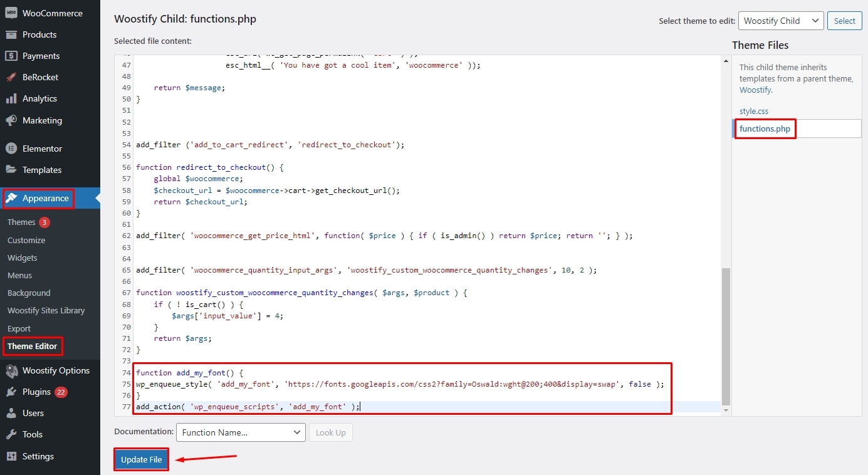This screenshot has width=868, height=475.
Task: Click the Theme Files heading
Action: [x=760, y=45]
